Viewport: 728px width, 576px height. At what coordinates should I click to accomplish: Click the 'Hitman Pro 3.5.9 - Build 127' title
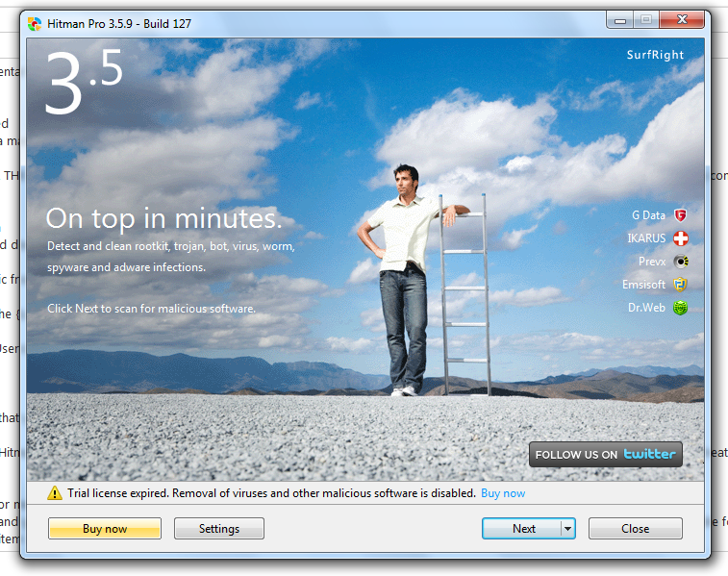point(119,24)
